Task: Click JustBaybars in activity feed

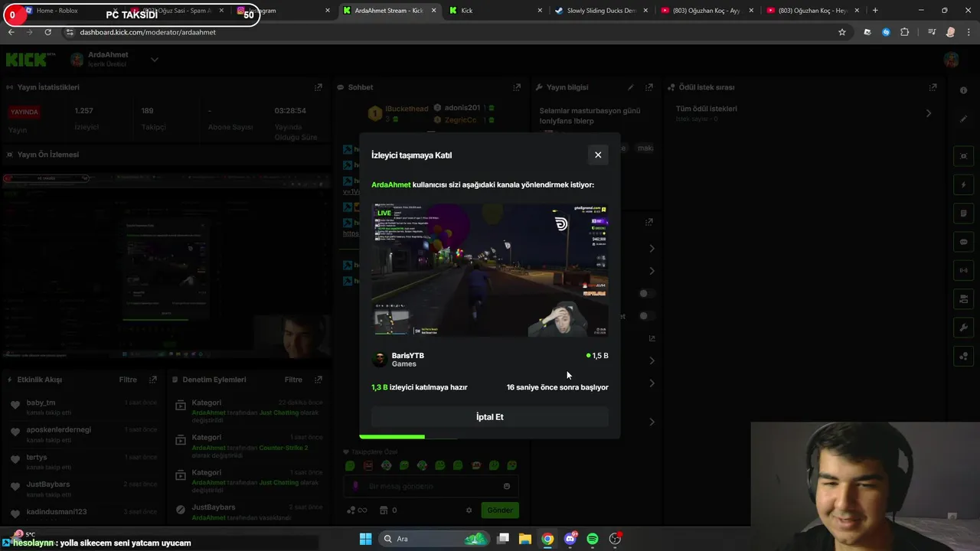Action: (x=48, y=484)
